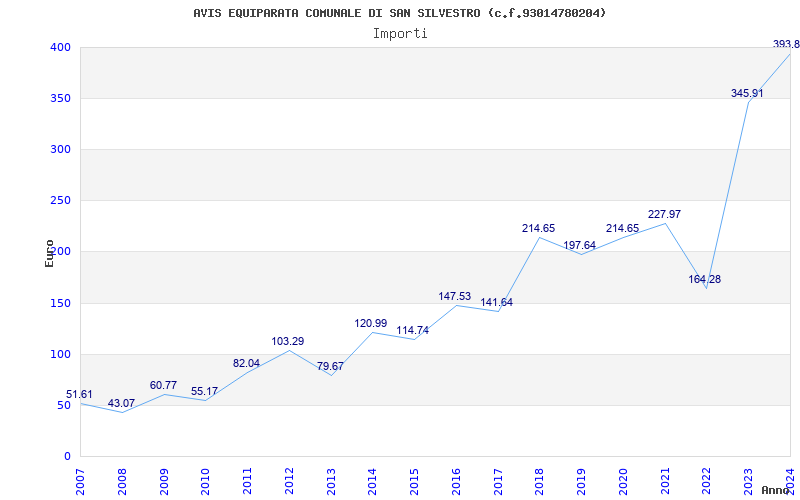Image resolution: width=800 pixels, height=500 pixels.
Task: Select the 51.61 data label
Action: (x=80, y=394)
